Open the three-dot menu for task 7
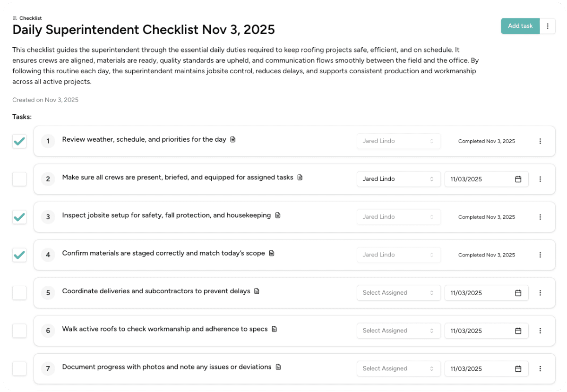 click(540, 368)
